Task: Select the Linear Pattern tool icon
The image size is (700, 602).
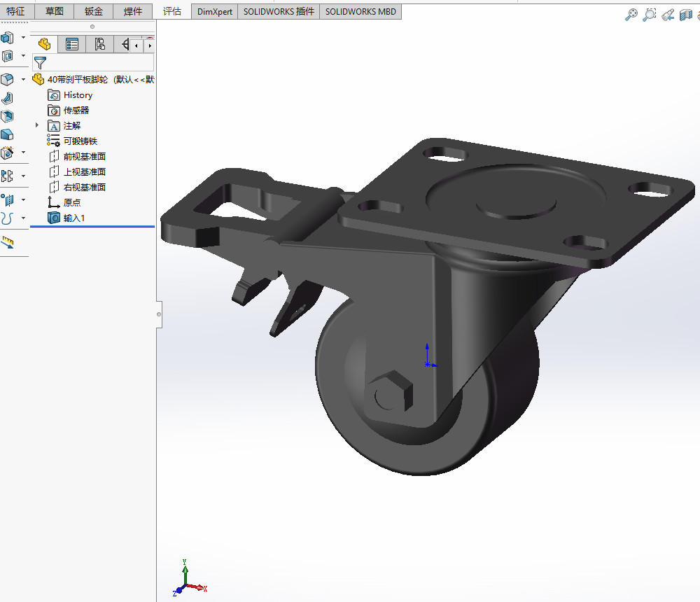Action: (7, 176)
